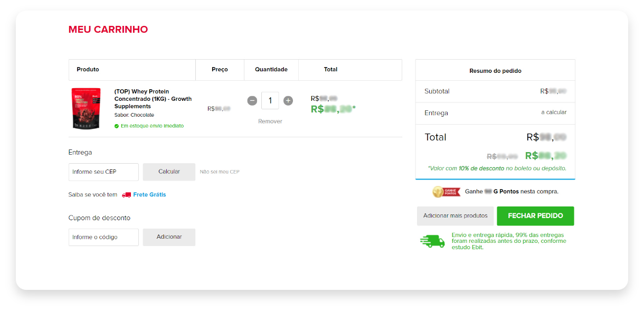Click the green in-stock checkmark icon
The height and width of the screenshot is (311, 644).
pos(117,126)
